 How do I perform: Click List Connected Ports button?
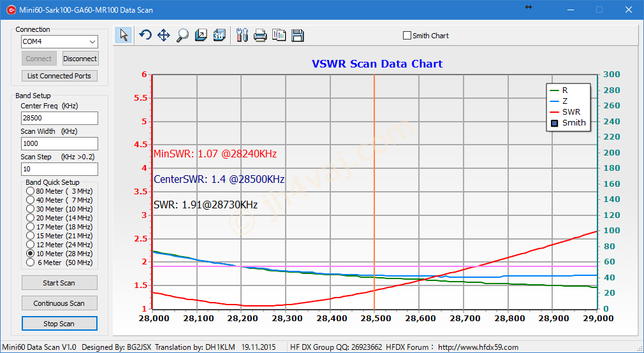pos(59,76)
